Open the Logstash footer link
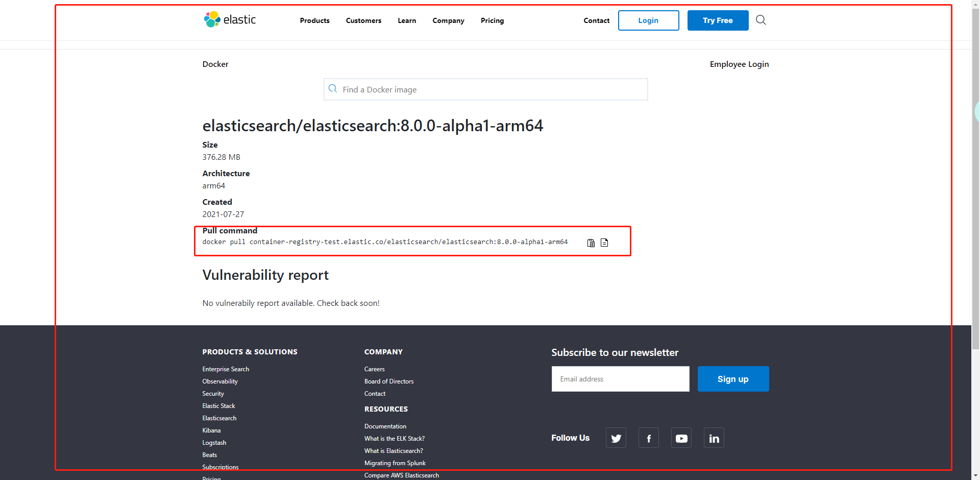This screenshot has width=980, height=480. 214,443
